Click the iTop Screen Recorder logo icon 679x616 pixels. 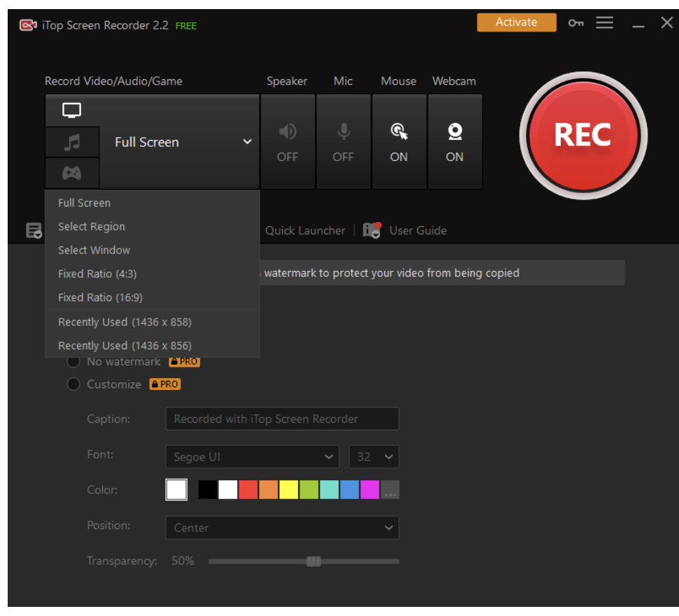pyautogui.click(x=28, y=25)
